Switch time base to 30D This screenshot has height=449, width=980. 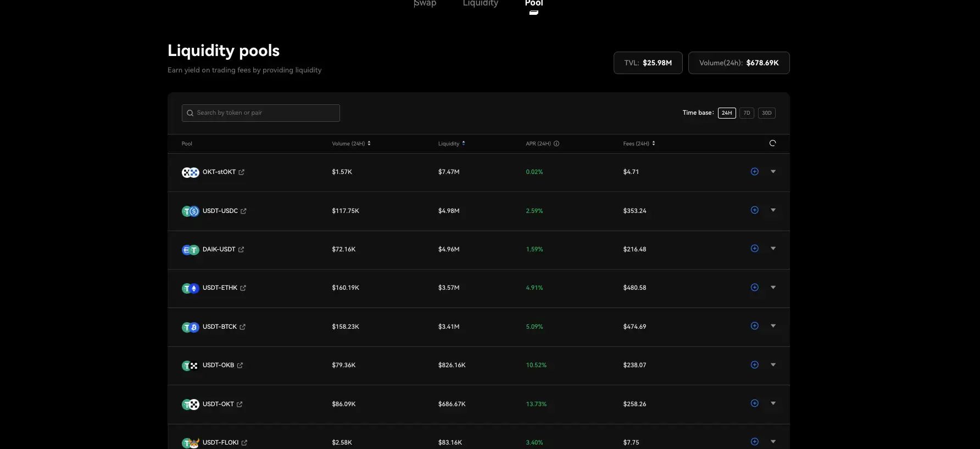[766, 113]
